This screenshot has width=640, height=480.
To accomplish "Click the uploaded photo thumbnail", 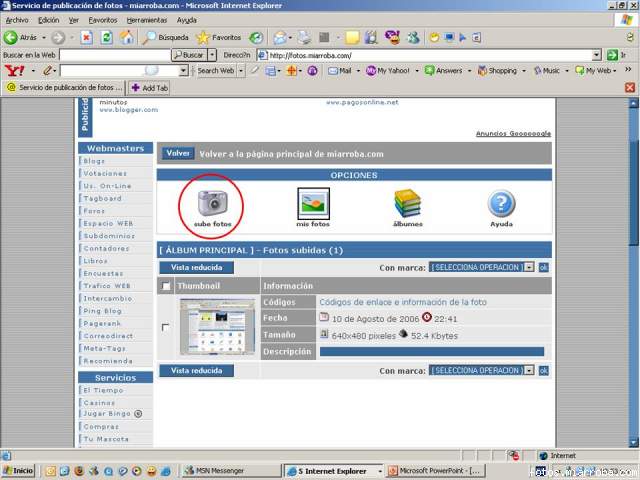I will pos(217,327).
